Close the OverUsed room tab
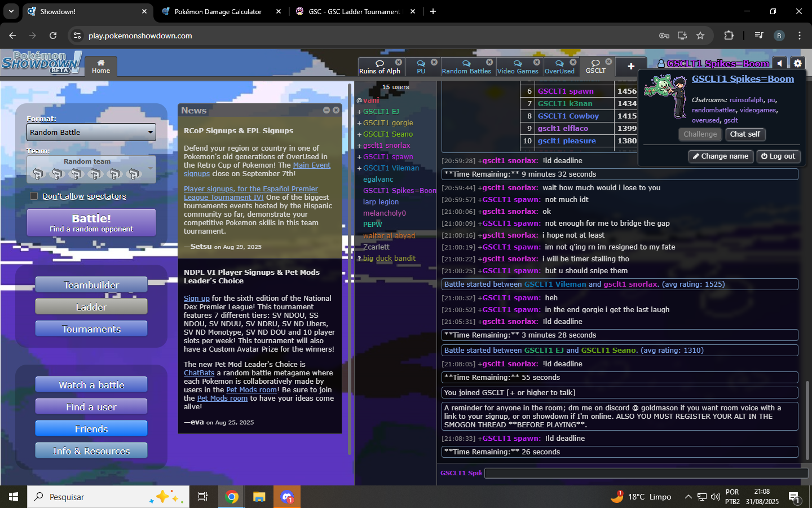Viewport: 812px width, 508px height. click(573, 62)
